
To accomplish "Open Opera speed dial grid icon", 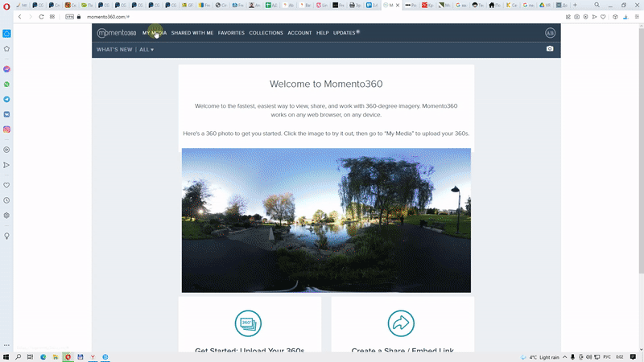I will point(52,17).
